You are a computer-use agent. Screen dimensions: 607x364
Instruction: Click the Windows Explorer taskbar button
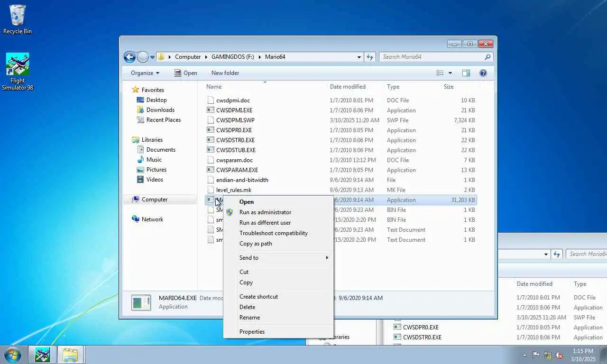pyautogui.click(x=71, y=355)
